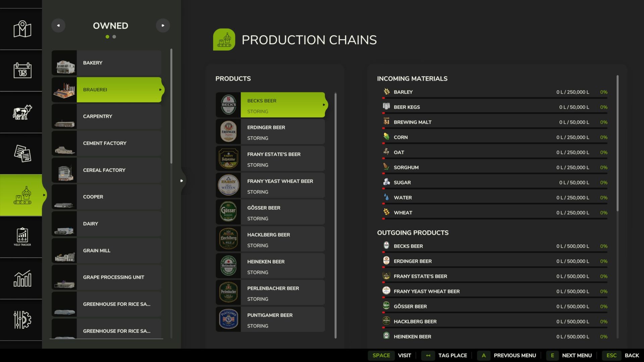Toggle the Perlenbacher Beer production
This screenshot has height=362, width=644.
tap(270, 293)
